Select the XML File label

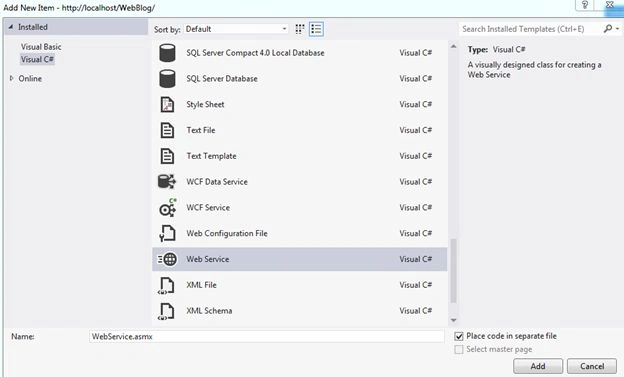point(201,285)
